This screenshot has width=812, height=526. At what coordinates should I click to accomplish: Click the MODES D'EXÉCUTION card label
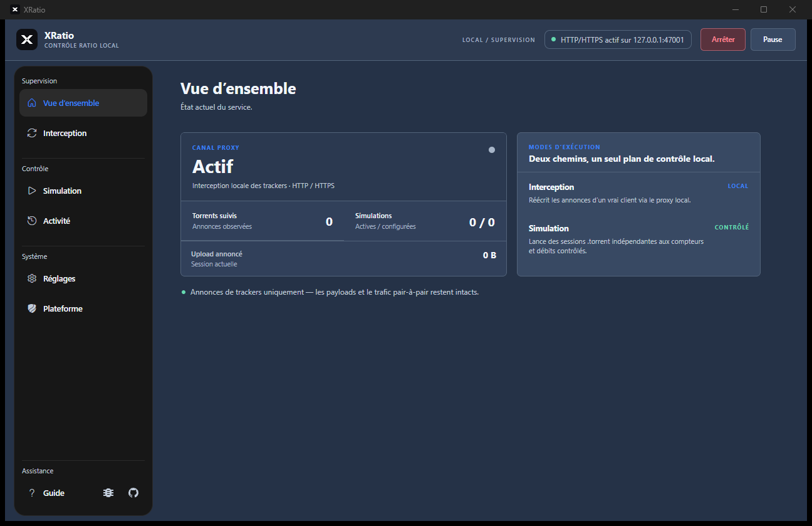(x=565, y=147)
